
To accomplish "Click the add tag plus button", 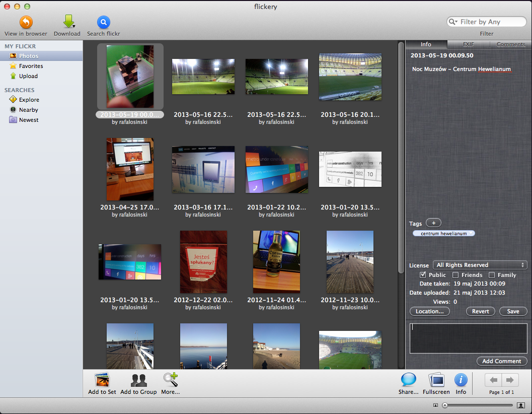I will point(433,223).
